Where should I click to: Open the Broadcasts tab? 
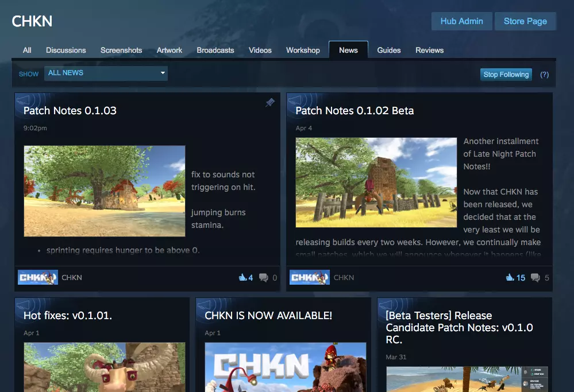[x=215, y=50]
